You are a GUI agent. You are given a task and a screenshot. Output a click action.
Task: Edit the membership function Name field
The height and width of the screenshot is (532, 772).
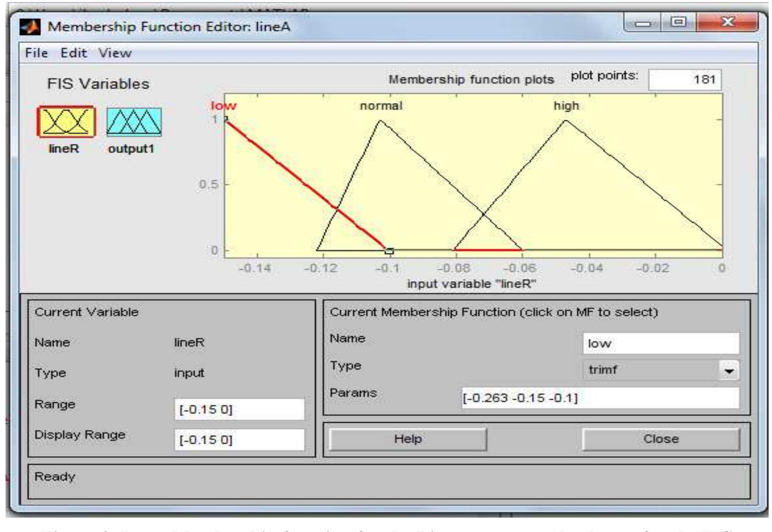[x=661, y=344]
